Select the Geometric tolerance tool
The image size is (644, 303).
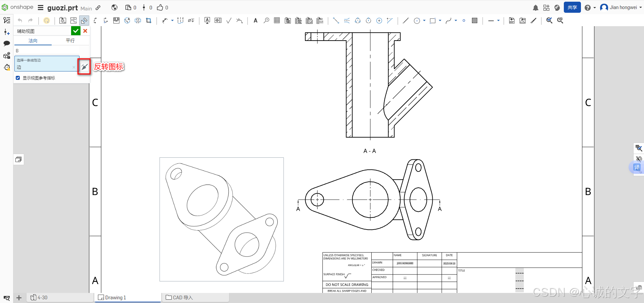(x=218, y=20)
